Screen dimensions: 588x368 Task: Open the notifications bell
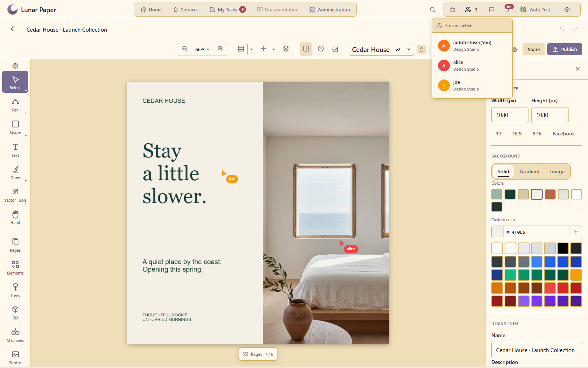coord(507,10)
